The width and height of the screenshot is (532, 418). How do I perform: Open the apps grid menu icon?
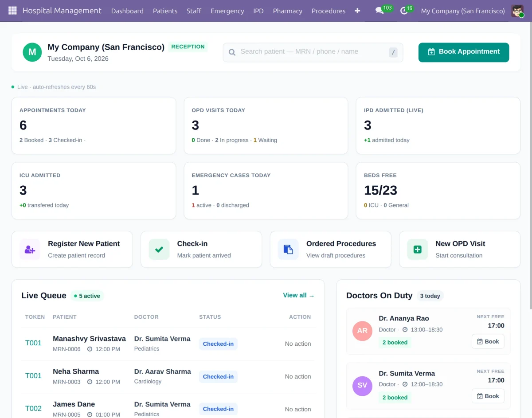tap(12, 11)
